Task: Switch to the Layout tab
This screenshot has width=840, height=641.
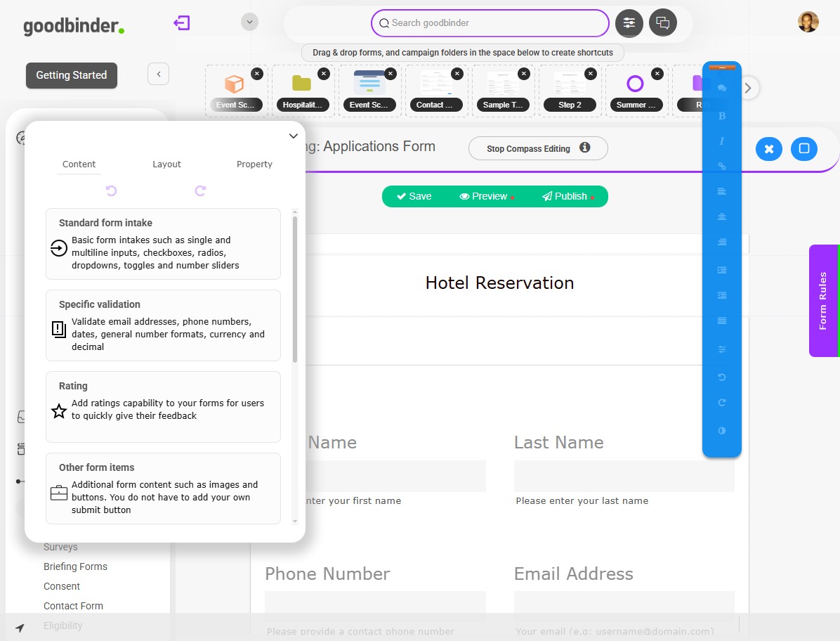Action: click(x=166, y=164)
